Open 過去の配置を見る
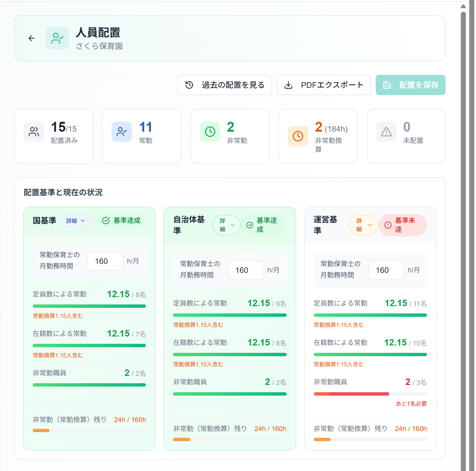Image resolution: width=476 pixels, height=471 pixels. tap(225, 85)
